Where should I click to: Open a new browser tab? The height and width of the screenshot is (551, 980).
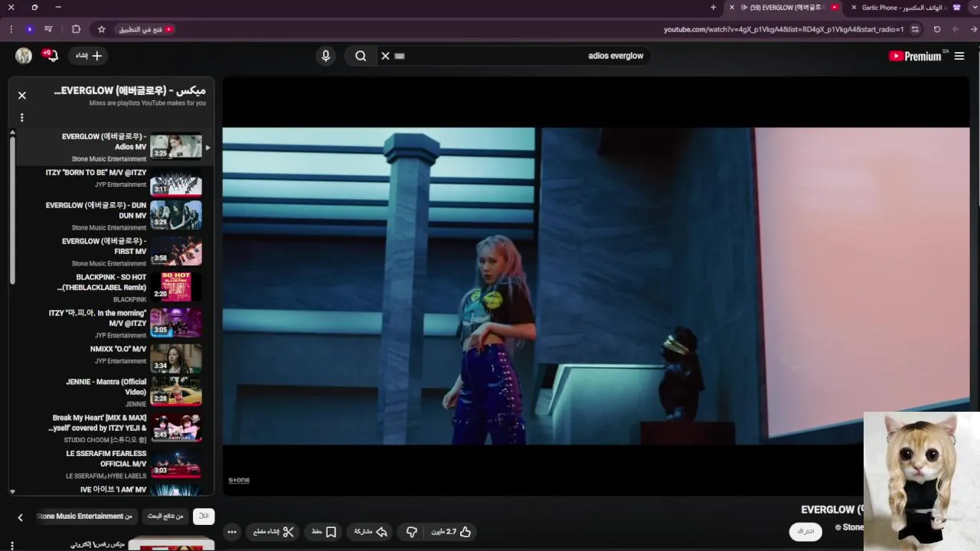(x=713, y=8)
